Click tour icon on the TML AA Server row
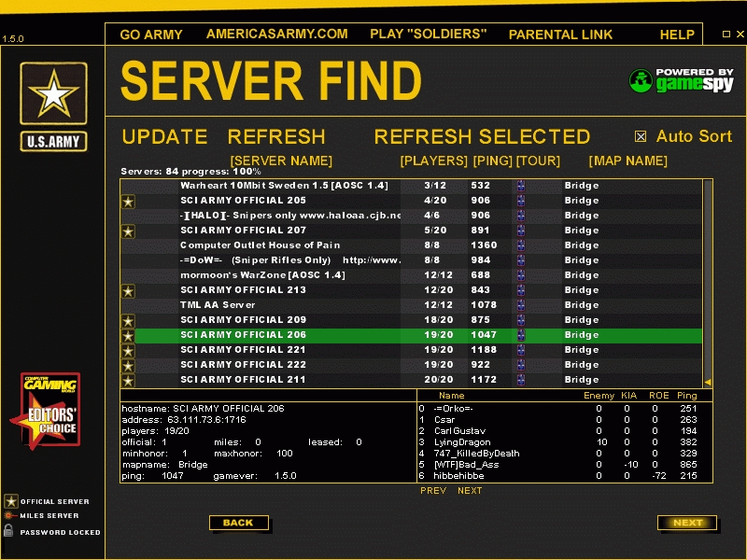 pos(520,305)
